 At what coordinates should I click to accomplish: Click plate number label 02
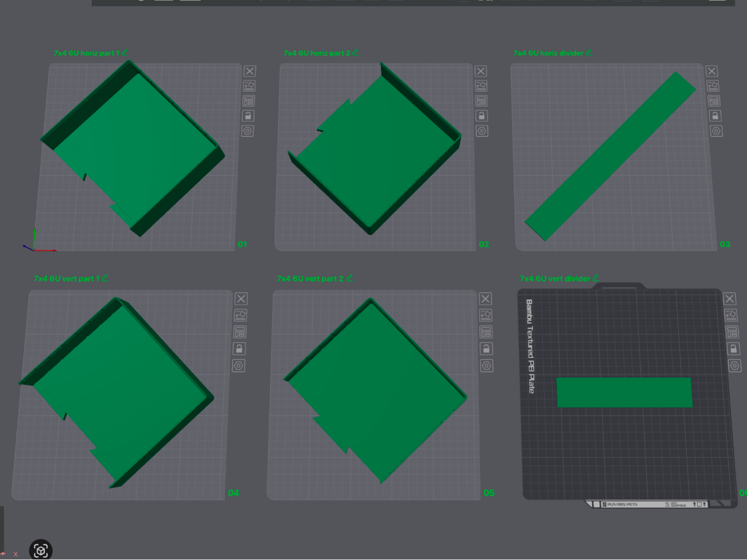pos(484,244)
